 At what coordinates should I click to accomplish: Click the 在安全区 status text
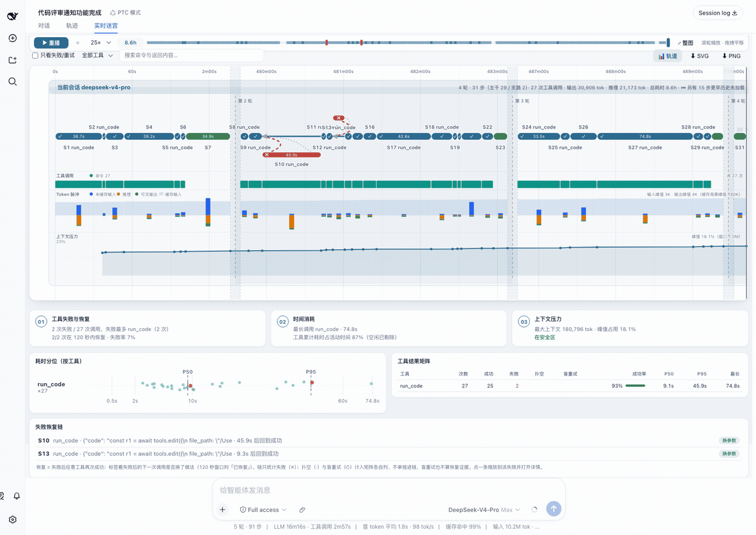click(546, 338)
